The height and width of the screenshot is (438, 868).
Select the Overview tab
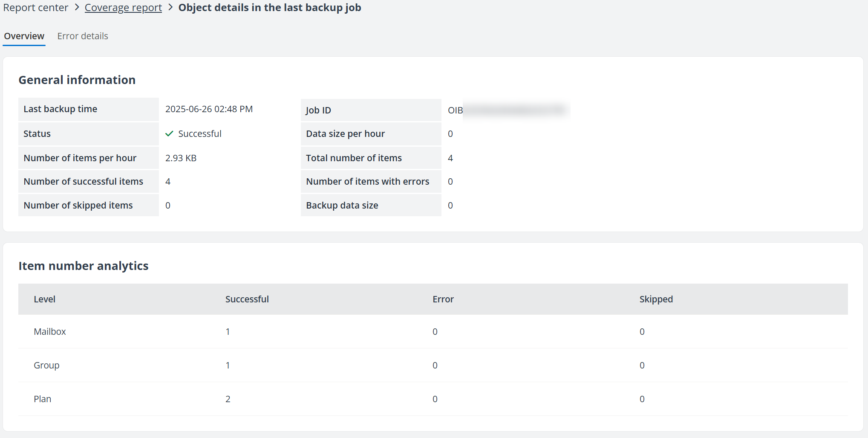pyautogui.click(x=24, y=36)
